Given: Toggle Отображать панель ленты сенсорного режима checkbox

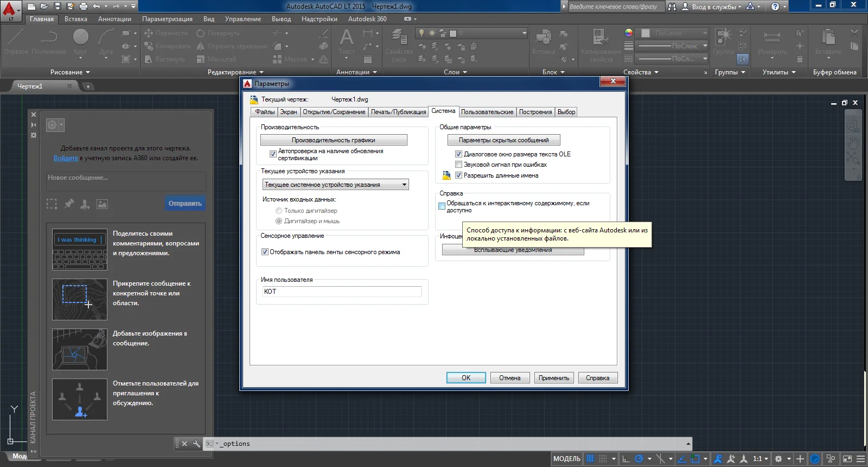Looking at the screenshot, I should (265, 252).
